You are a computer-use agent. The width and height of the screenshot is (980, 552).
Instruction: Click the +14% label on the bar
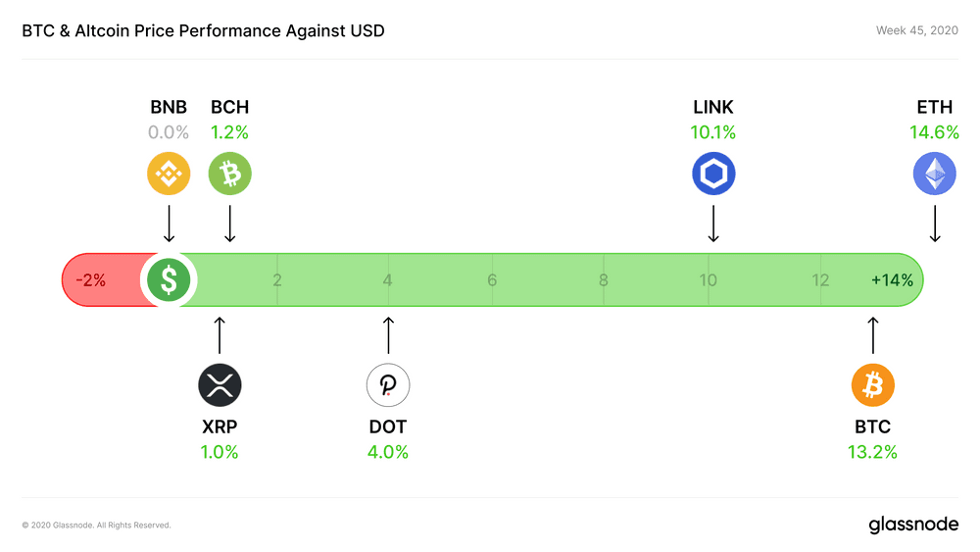[893, 280]
